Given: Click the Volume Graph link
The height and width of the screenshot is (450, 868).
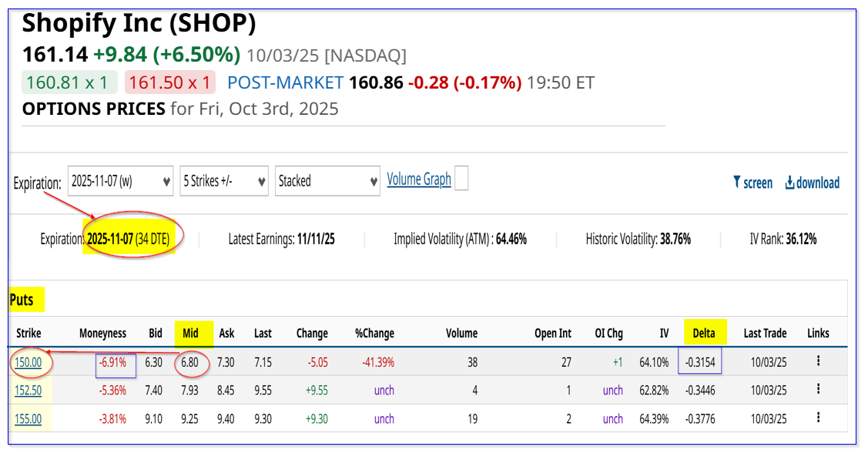Looking at the screenshot, I should pos(418,179).
